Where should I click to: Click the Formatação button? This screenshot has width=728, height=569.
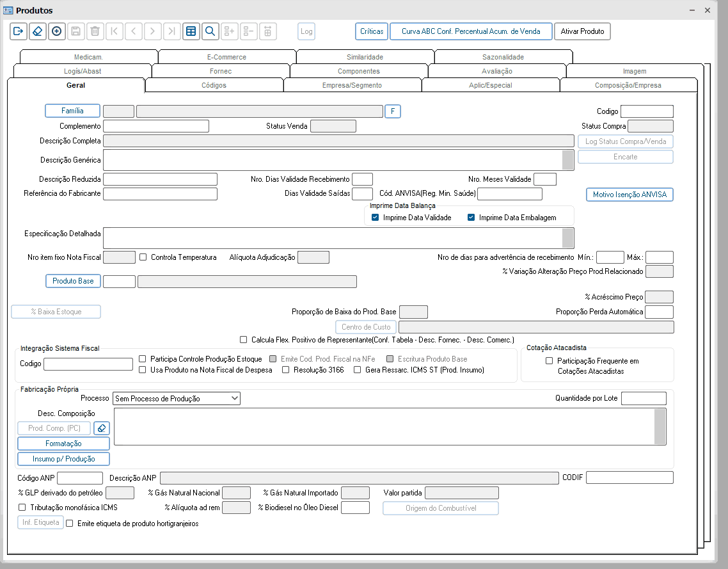click(63, 444)
